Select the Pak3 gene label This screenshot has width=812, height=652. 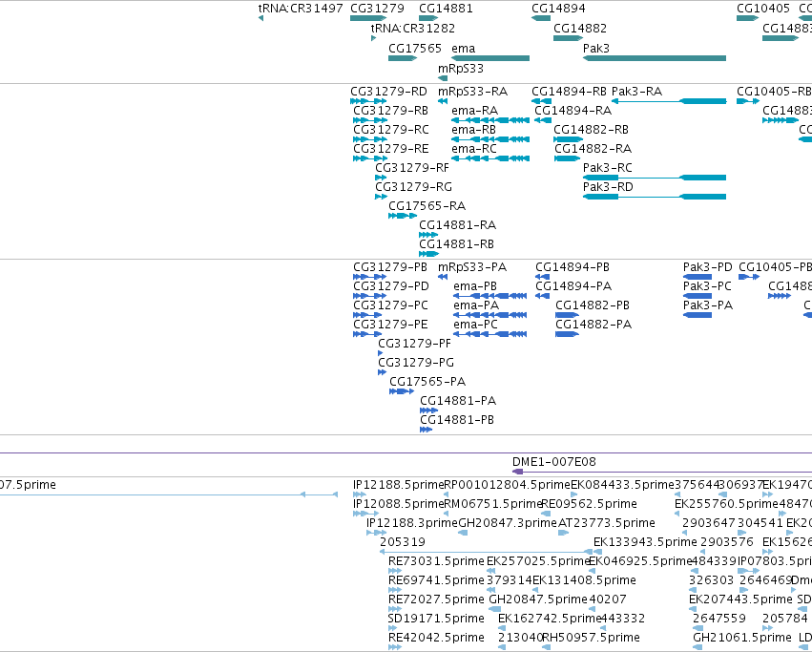point(596,48)
